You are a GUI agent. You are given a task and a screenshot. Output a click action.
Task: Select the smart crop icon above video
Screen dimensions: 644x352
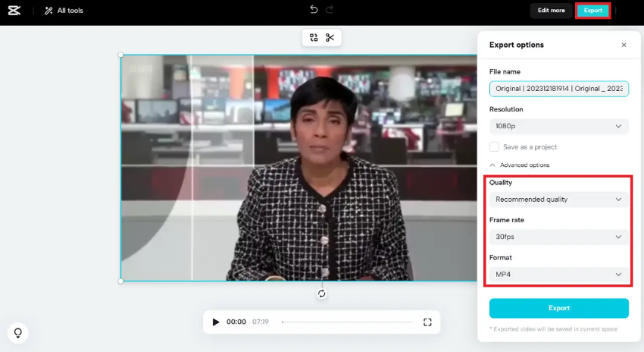coord(314,38)
